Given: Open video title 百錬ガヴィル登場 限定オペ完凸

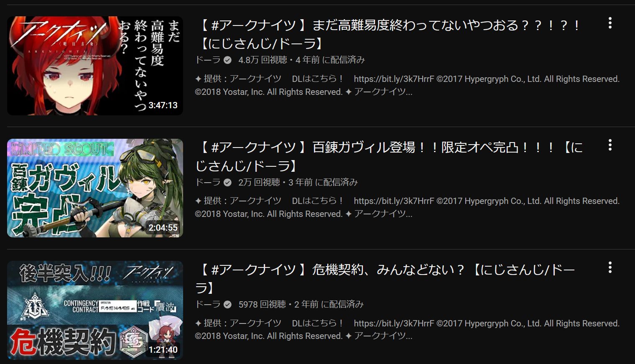Looking at the screenshot, I should click(389, 156).
